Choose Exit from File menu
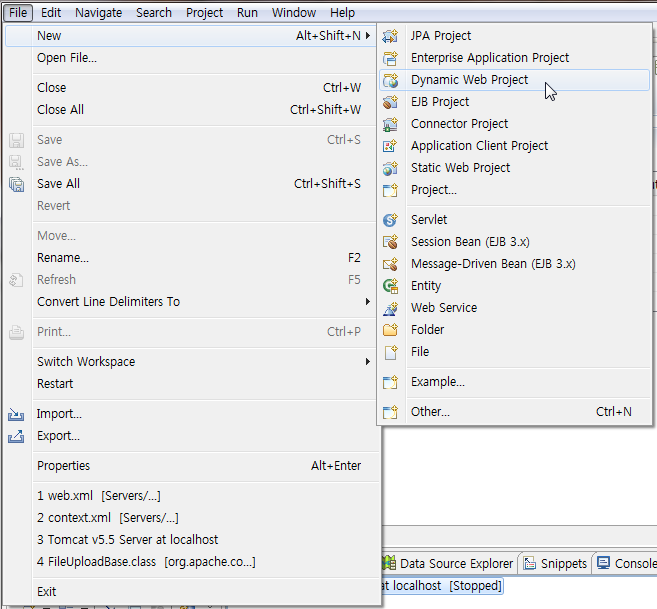657x609 pixels. (190, 592)
